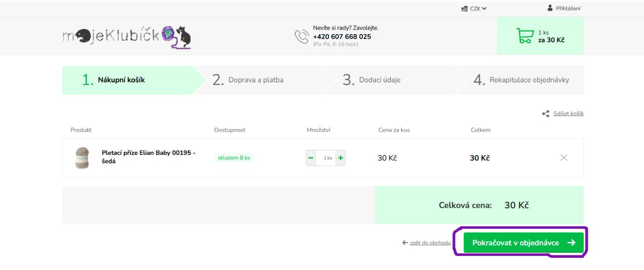The image size is (644, 270).
Task: Open step 4 Rekapitulace objednávky
Action: coord(522,80)
